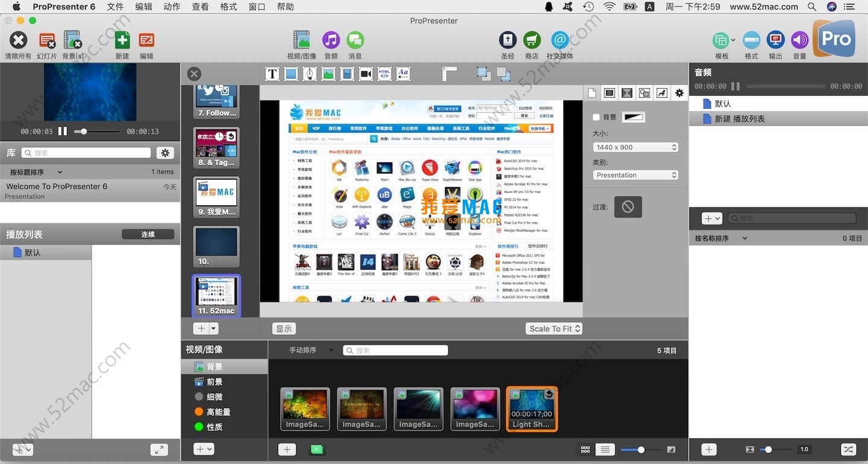
Task: Toggle 连续 continuous playlist mode
Action: tap(148, 234)
